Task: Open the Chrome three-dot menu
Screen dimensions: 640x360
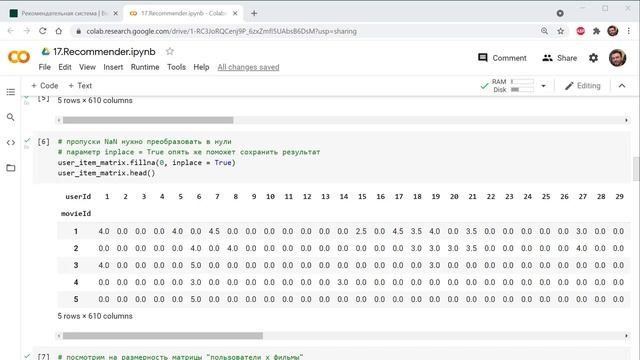Action: [x=629, y=31]
